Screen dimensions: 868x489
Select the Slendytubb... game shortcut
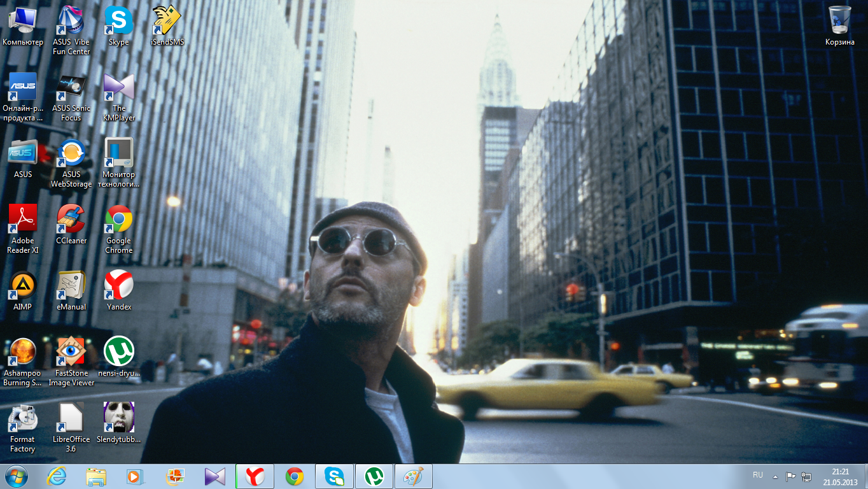pyautogui.click(x=119, y=423)
